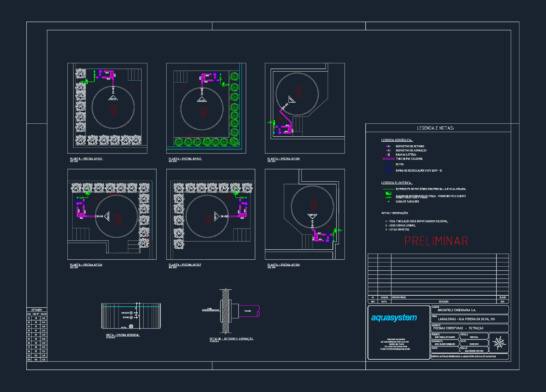Click the green passage box dot in the legend

[388, 201]
